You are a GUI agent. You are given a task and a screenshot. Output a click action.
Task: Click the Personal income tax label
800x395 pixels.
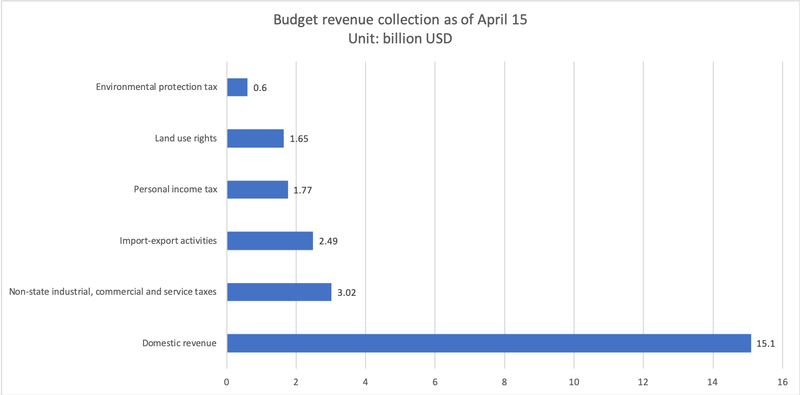pyautogui.click(x=176, y=190)
